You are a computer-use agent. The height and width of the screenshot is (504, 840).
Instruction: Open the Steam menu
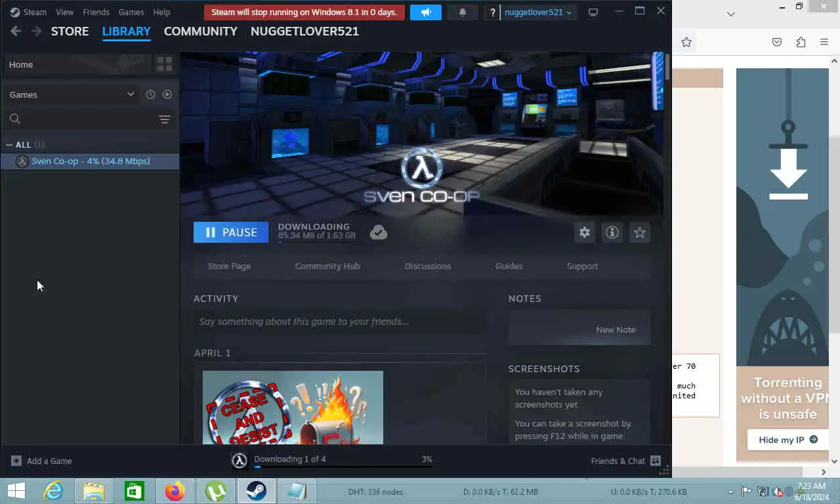click(x=35, y=12)
